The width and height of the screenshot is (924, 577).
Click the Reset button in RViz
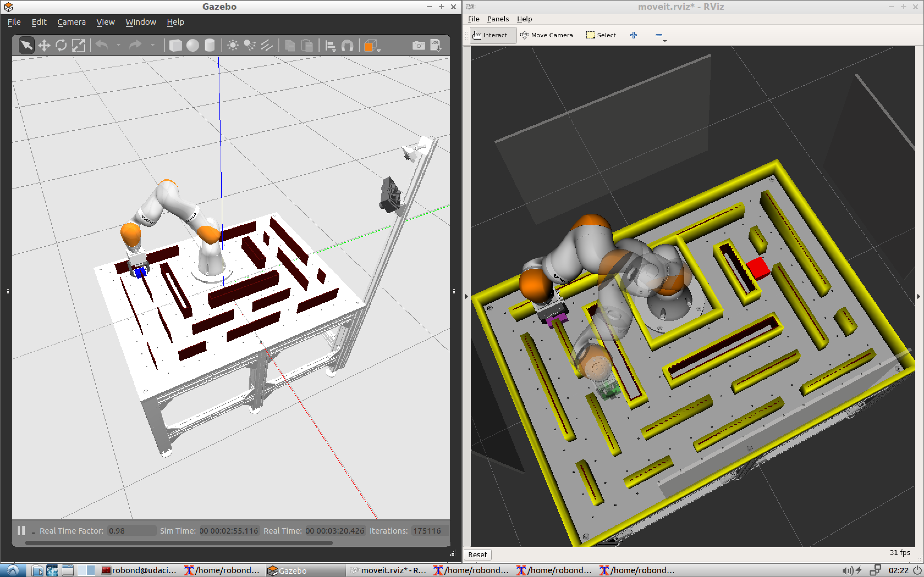click(477, 554)
